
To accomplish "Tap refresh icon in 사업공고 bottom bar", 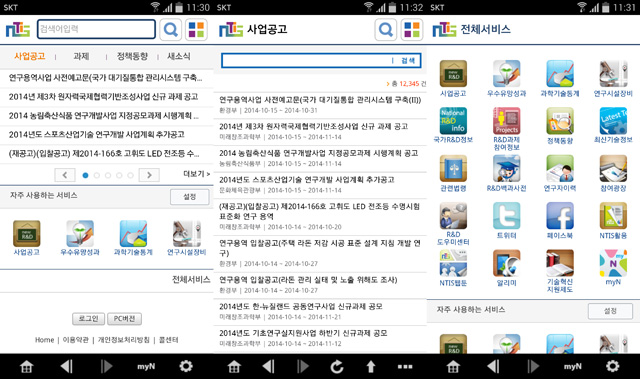I will pos(337,366).
